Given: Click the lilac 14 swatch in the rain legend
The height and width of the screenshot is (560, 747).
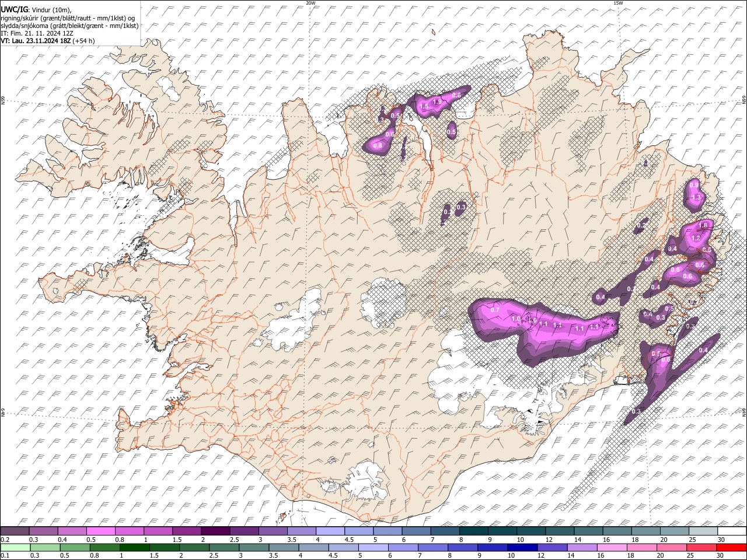Looking at the screenshot, I should click(x=582, y=547).
